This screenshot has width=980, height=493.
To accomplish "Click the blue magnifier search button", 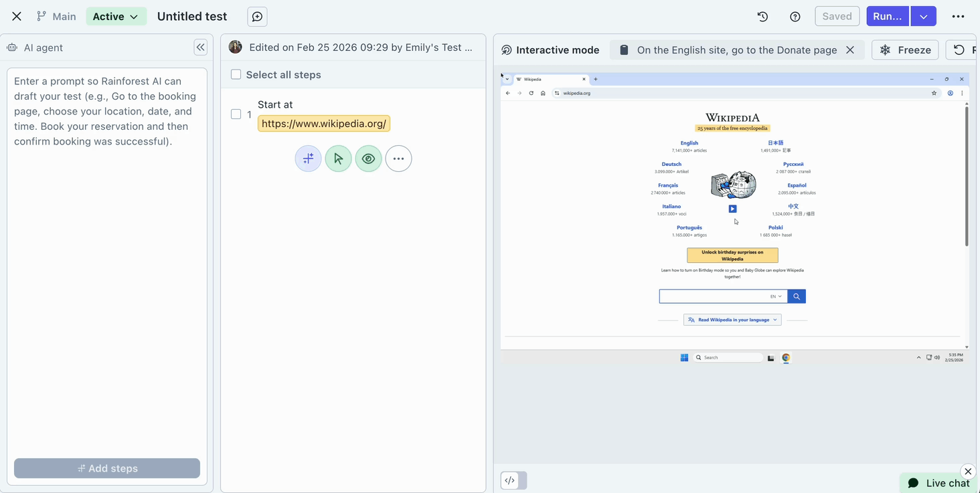I will pos(797,296).
